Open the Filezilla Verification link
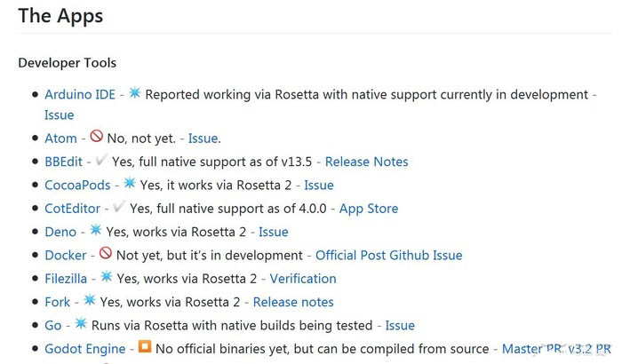Viewport: 622px width, 364px height. 303,279
